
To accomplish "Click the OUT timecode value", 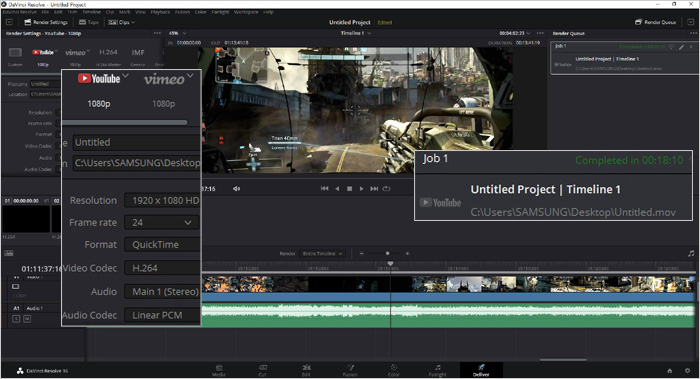I will 236,43.
